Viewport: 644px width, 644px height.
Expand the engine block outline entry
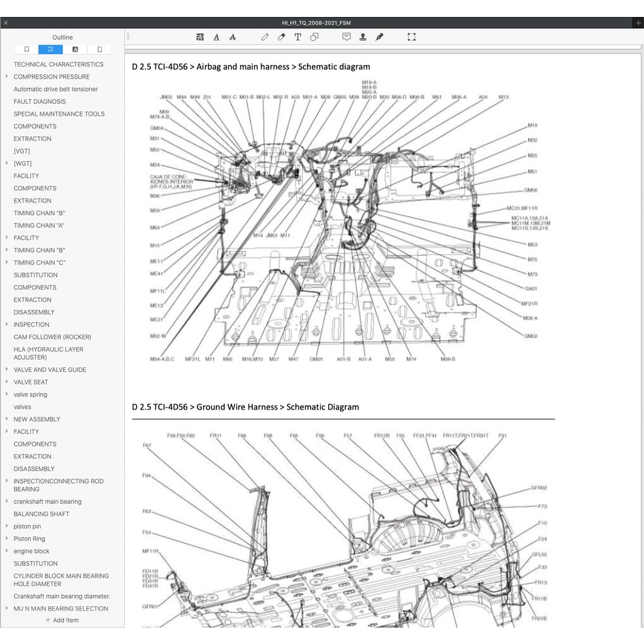click(x=6, y=551)
